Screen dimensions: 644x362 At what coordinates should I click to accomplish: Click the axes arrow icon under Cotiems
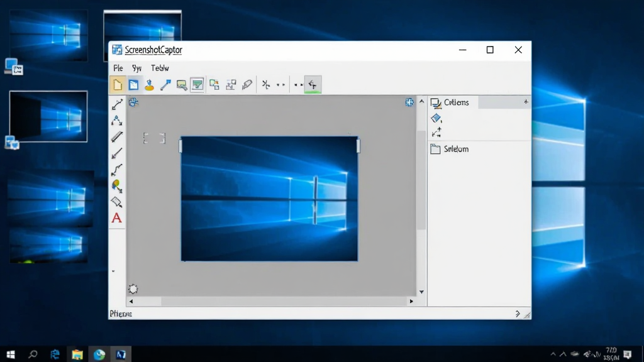click(436, 132)
